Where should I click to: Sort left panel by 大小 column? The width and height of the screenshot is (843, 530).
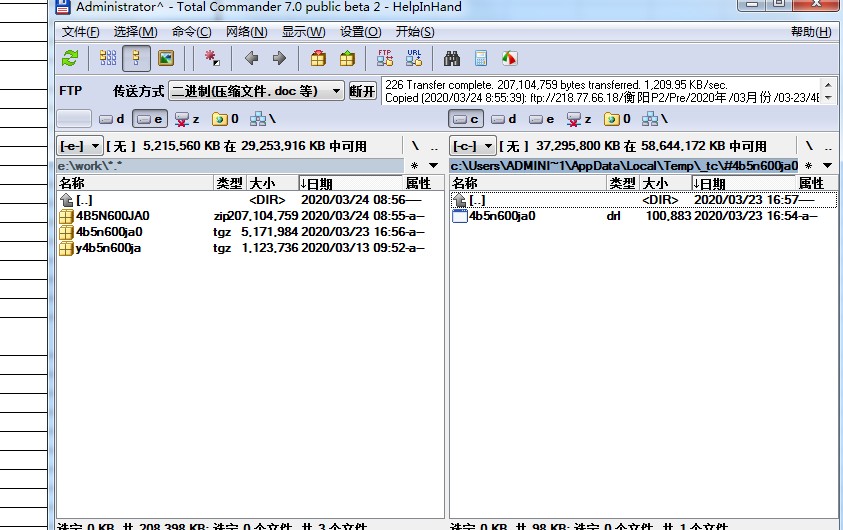click(x=272, y=183)
